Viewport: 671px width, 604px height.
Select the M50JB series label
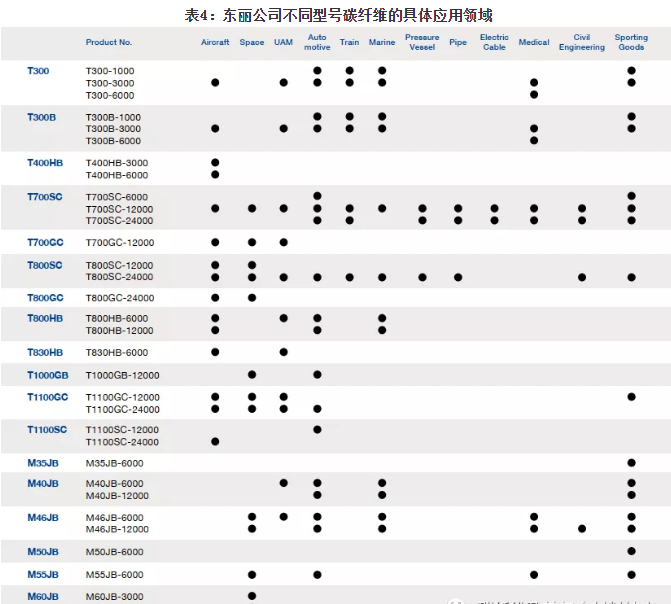tap(43, 551)
